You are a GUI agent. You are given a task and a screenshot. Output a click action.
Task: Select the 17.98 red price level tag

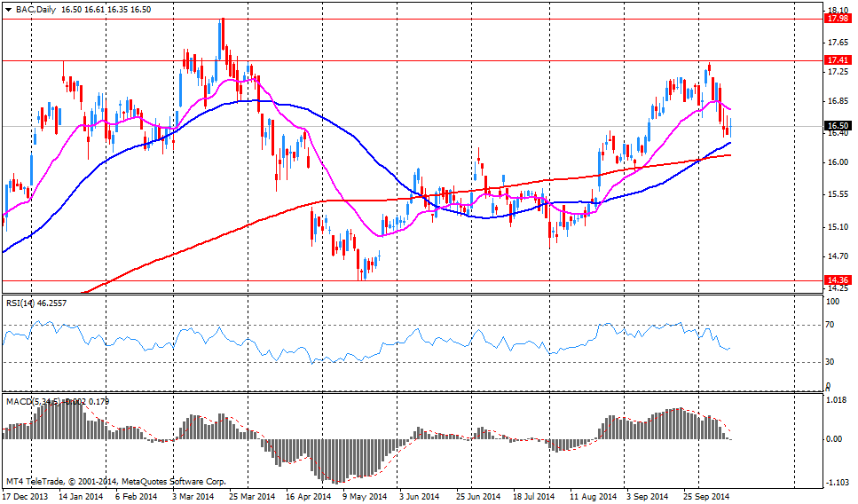click(x=838, y=18)
